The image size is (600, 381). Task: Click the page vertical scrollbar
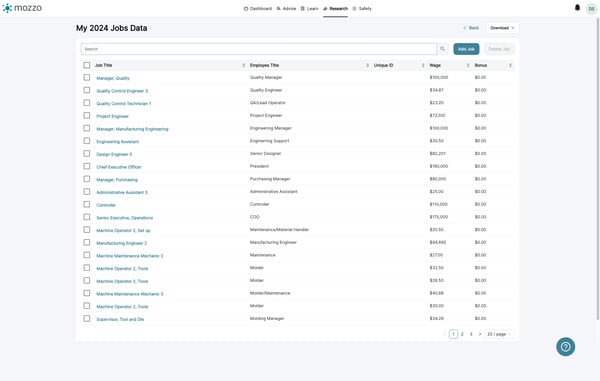[598, 168]
